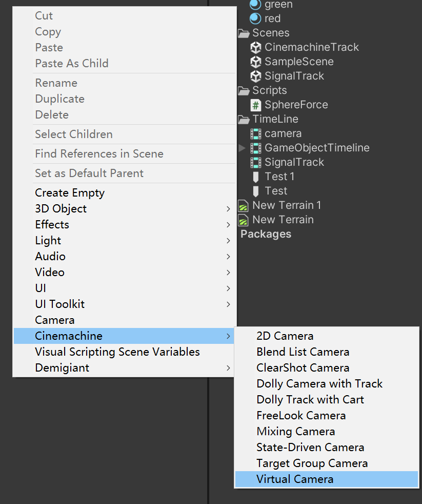
Task: Select the New Terrain 1 label
Action: coord(287,205)
